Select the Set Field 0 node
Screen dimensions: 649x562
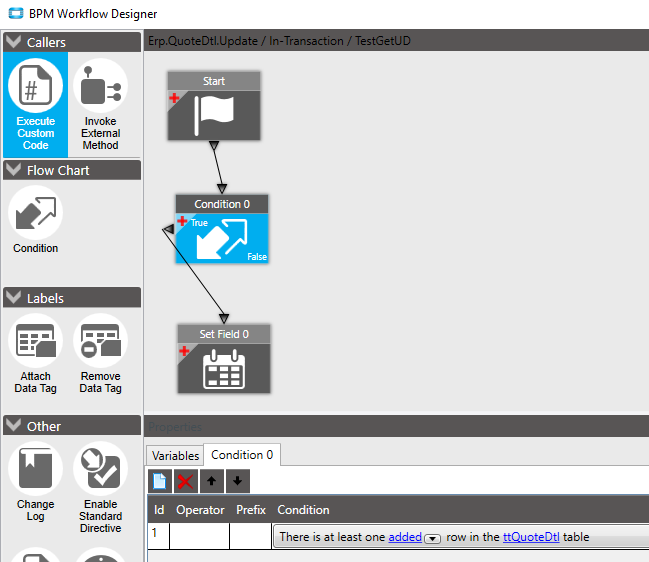point(224,359)
